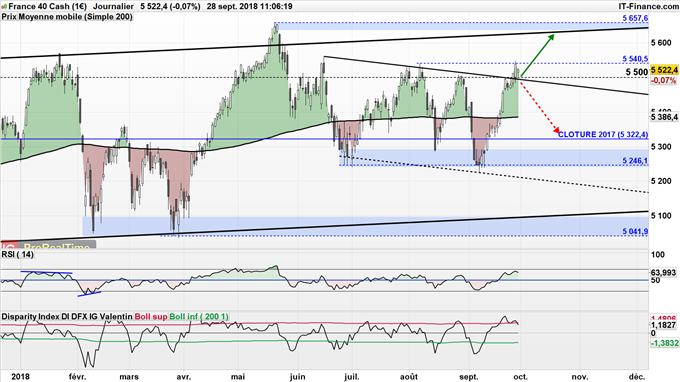Click the 5 200 price axis label

tap(661, 181)
